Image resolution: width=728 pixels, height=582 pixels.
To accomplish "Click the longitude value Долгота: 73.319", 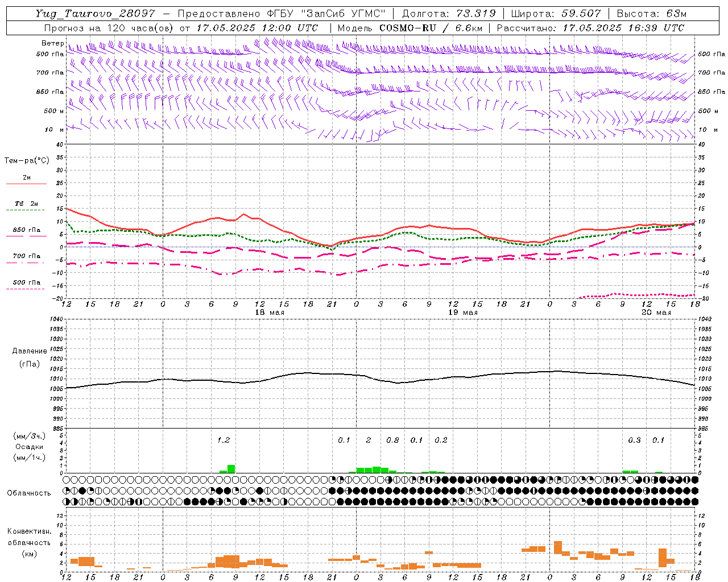I will pos(449,14).
